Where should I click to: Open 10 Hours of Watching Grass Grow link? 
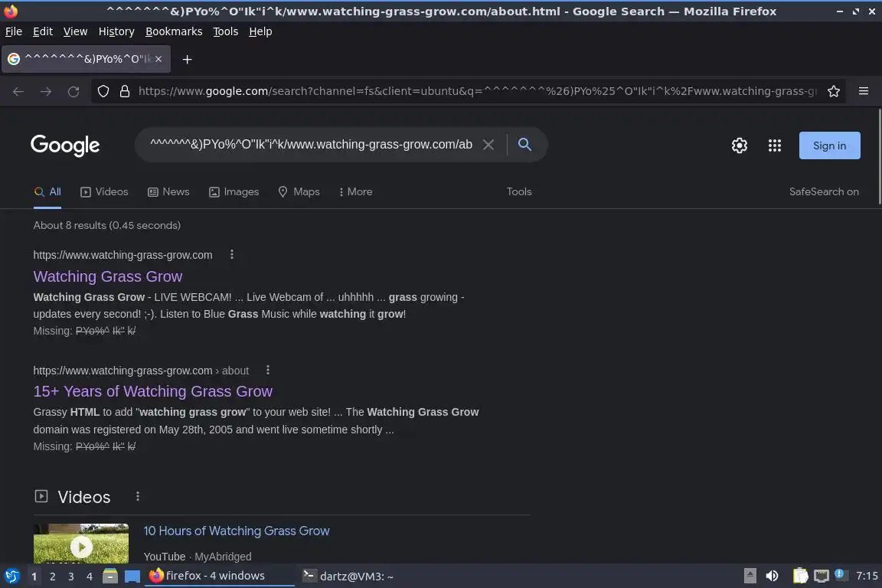coord(237,531)
